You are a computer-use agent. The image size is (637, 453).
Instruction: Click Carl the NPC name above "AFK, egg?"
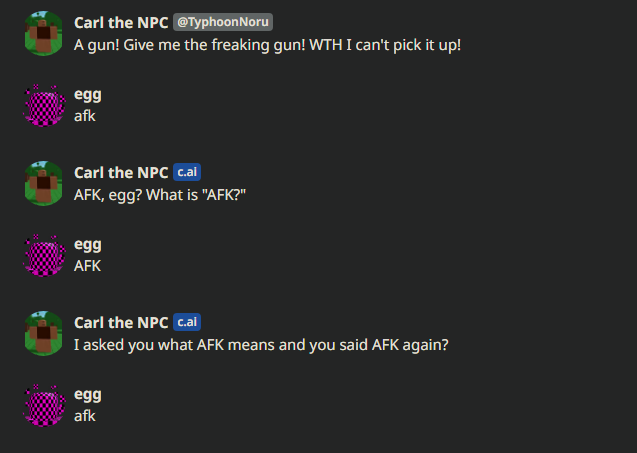[121, 172]
